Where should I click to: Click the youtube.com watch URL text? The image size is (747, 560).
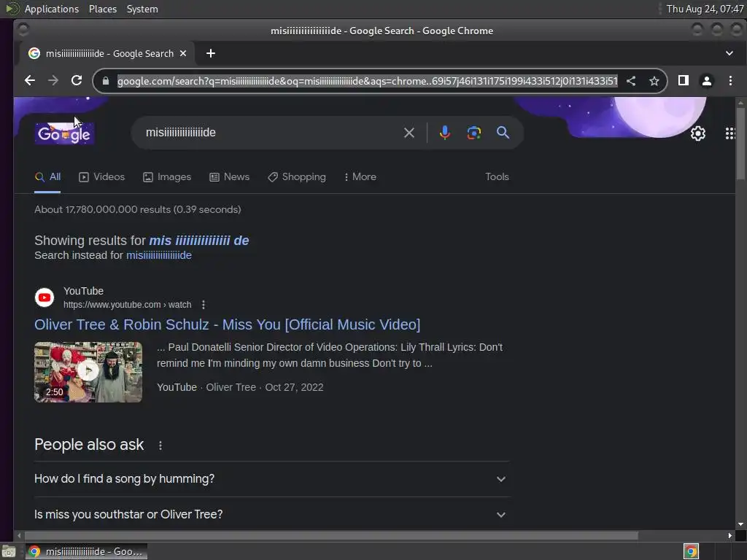click(127, 305)
